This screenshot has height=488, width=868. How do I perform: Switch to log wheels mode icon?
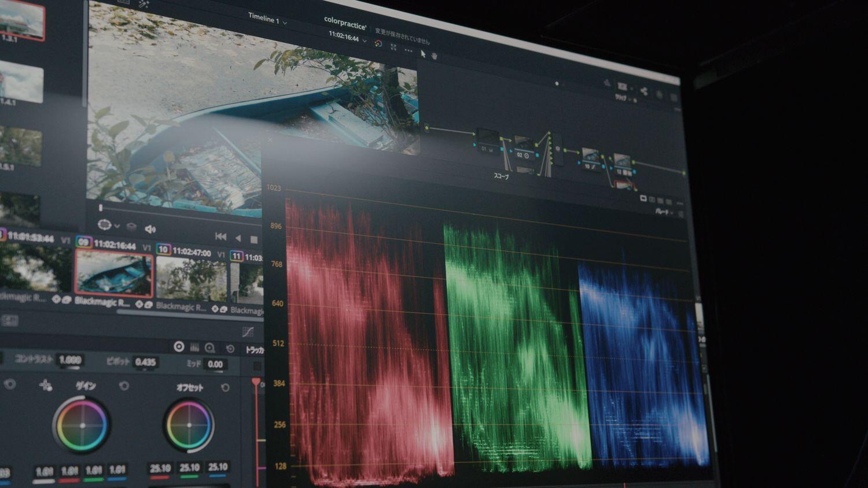pos(210,348)
